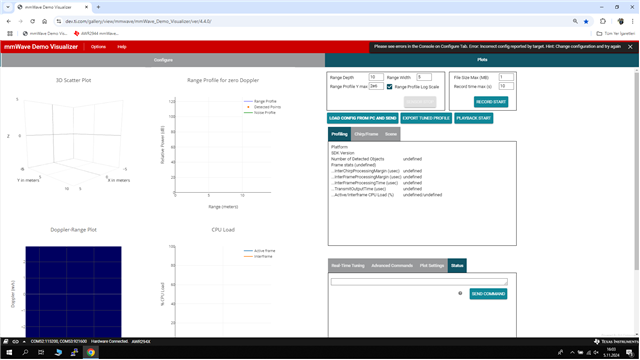
Task: Click the connection link icon in status bar
Action: pos(16,342)
